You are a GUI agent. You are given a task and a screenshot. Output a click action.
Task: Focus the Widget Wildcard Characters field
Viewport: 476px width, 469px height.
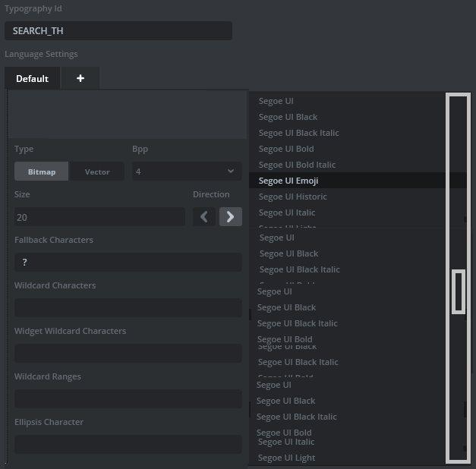coord(128,354)
